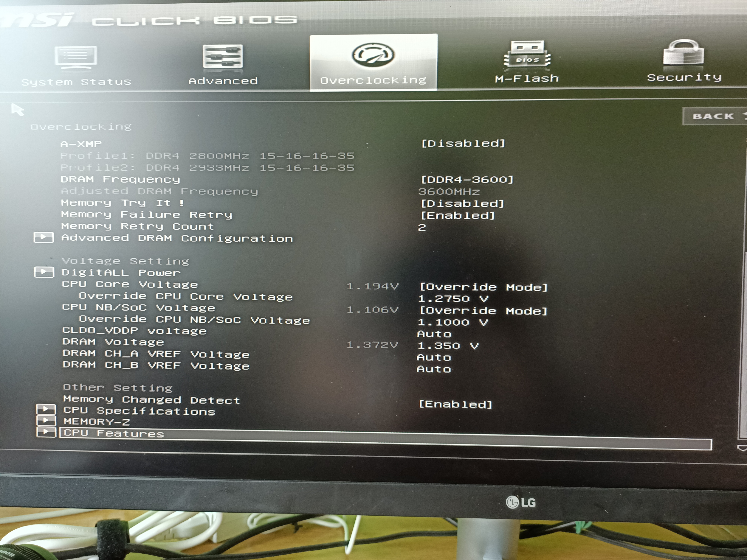The width and height of the screenshot is (747, 560).
Task: Toggle Memory Failure Retry [Enabled] value
Action: point(458,215)
